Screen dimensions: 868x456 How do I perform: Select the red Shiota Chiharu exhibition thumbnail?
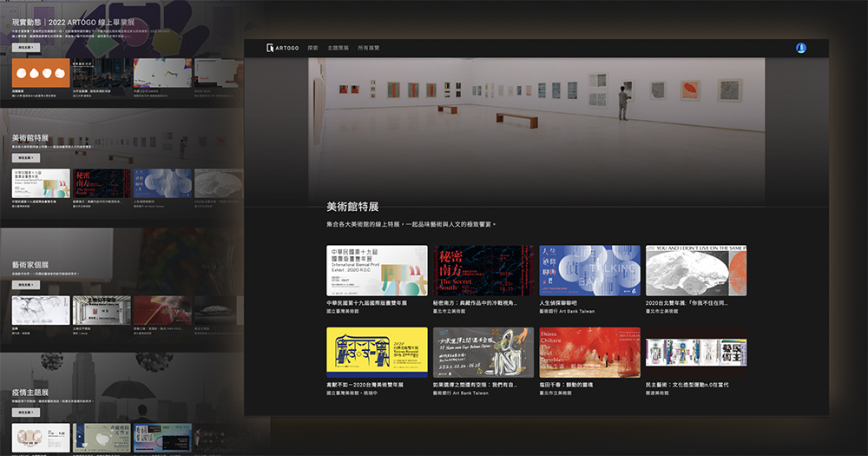pos(589,352)
